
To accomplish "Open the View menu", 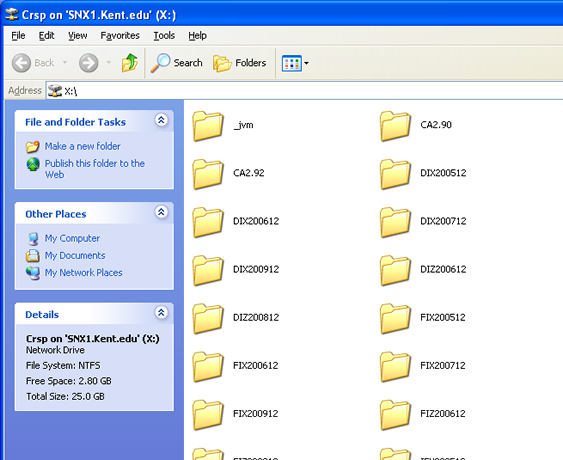I will [78, 36].
